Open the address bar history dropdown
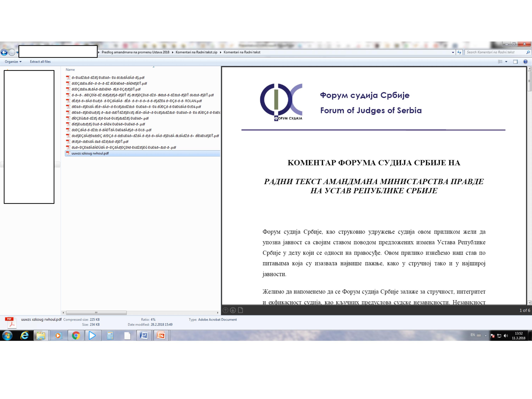 [453, 52]
